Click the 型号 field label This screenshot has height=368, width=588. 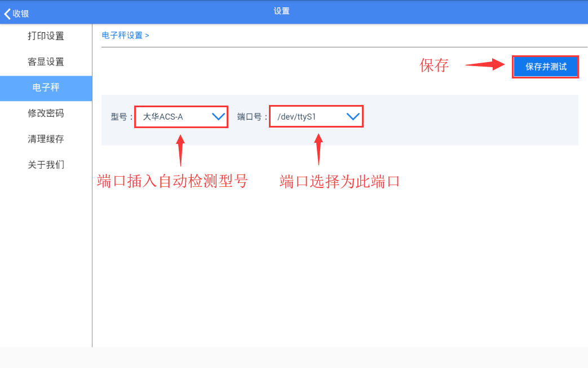(x=121, y=117)
